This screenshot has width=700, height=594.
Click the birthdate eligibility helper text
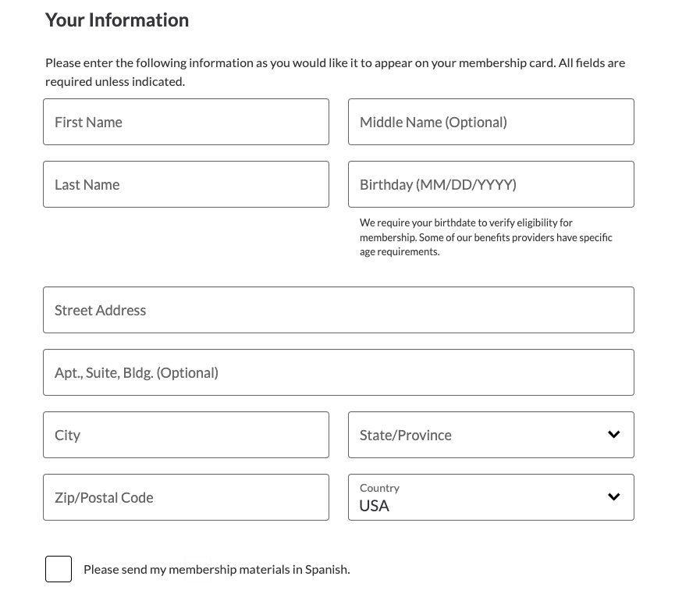pyautogui.click(x=485, y=237)
